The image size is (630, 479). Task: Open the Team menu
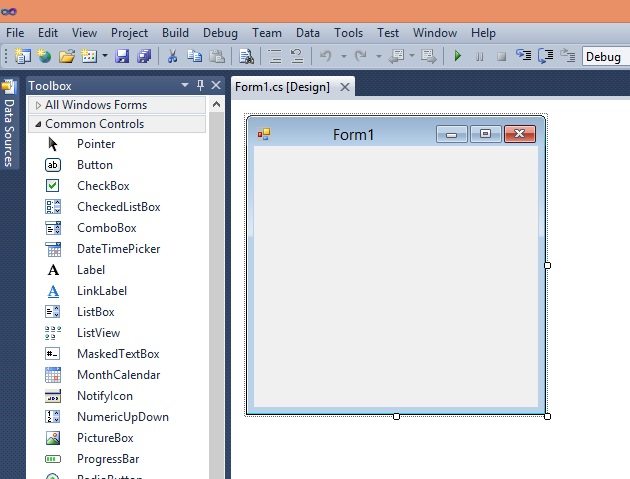click(267, 33)
